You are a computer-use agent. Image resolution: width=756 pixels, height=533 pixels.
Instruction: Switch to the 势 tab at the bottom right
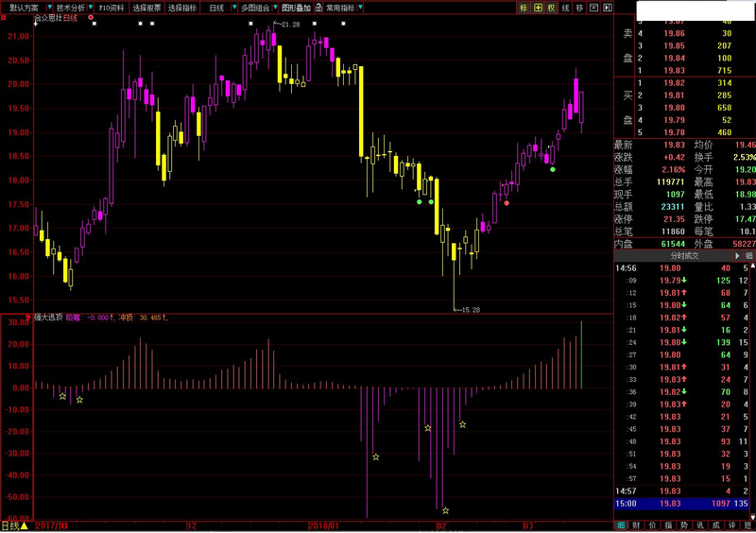(x=684, y=525)
